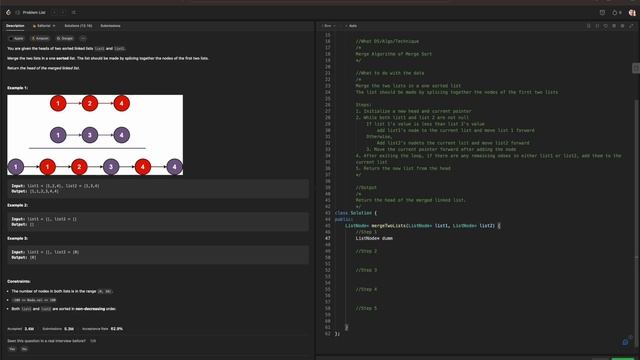Switch to the Solutions tab
640x360 pixels.
pyautogui.click(x=78, y=26)
